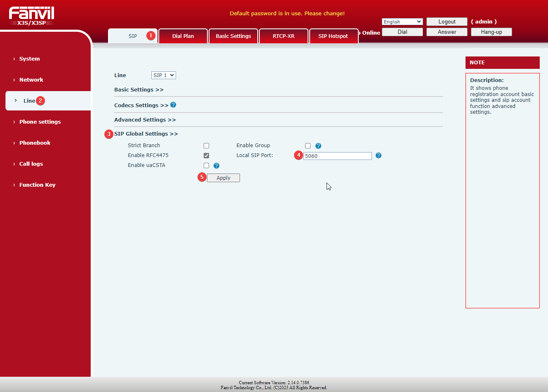Screen dimensions: 548x392
Task: Collapse the SIP Global Settings section
Action: (146, 134)
